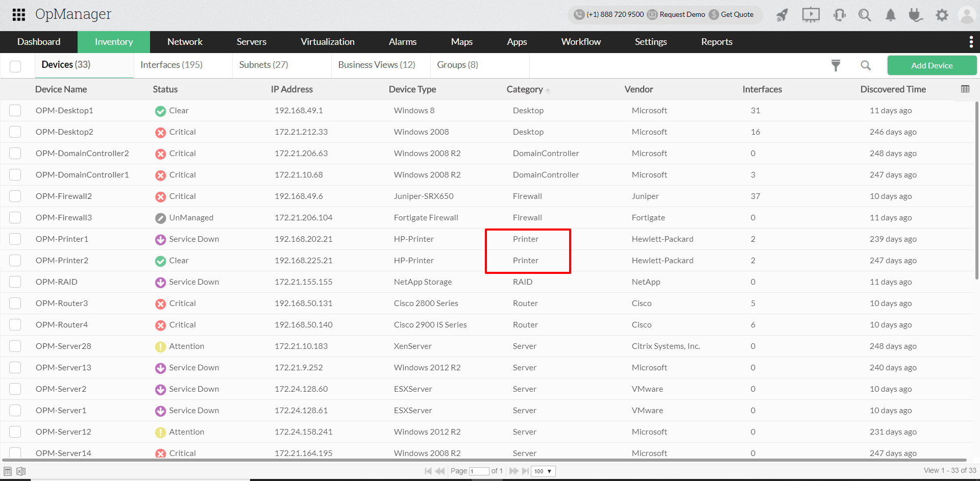
Task: Open global search magnifier in header
Action: click(865, 15)
